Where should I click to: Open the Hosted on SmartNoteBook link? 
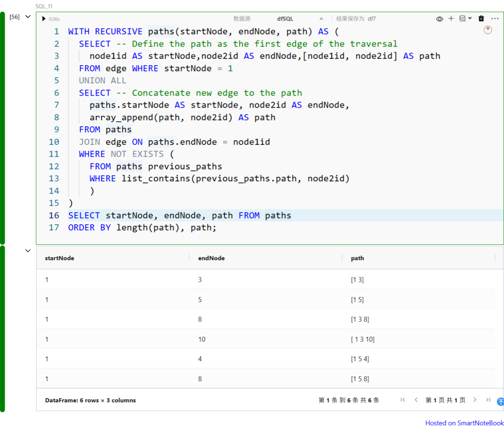click(464, 423)
